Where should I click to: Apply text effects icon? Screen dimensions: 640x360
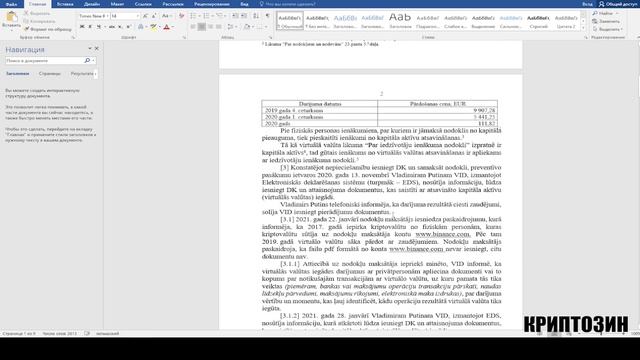(x=140, y=27)
